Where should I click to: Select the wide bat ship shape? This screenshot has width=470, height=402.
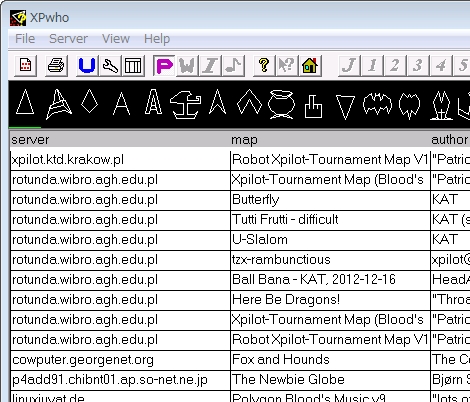[x=377, y=104]
